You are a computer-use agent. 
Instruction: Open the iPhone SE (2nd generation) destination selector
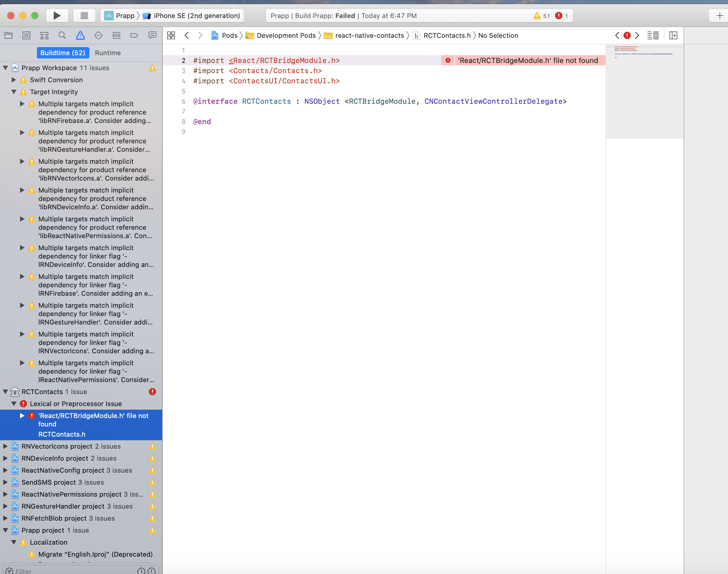197,16
